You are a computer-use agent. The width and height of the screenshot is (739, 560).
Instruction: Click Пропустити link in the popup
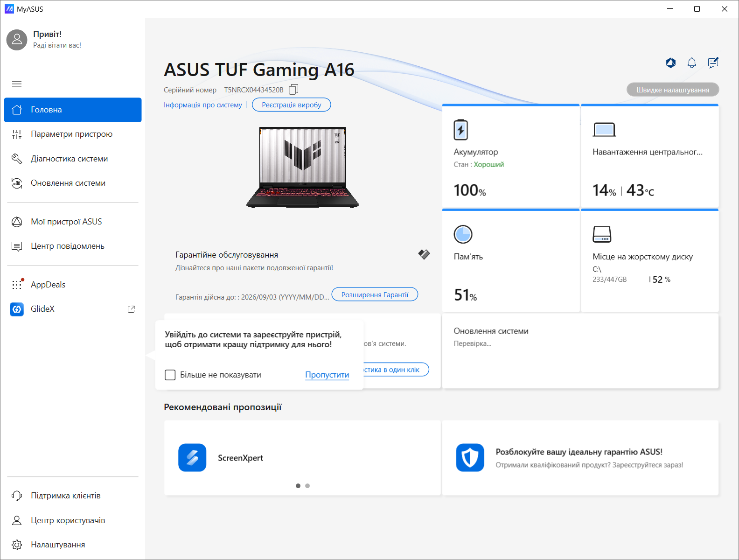[x=327, y=375]
